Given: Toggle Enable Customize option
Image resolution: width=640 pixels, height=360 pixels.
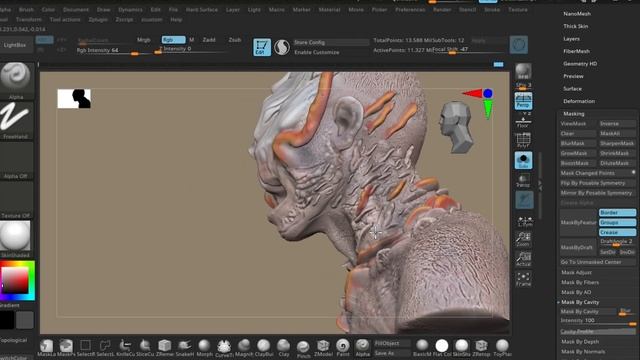Looking at the screenshot, I should (317, 52).
